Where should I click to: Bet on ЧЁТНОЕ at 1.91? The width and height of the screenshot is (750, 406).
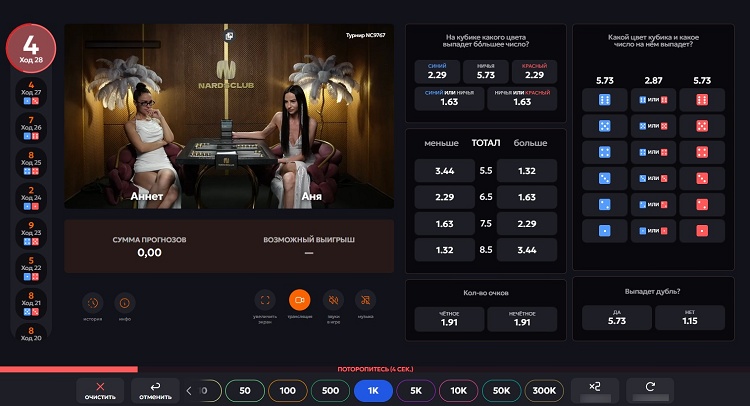[x=449, y=319]
